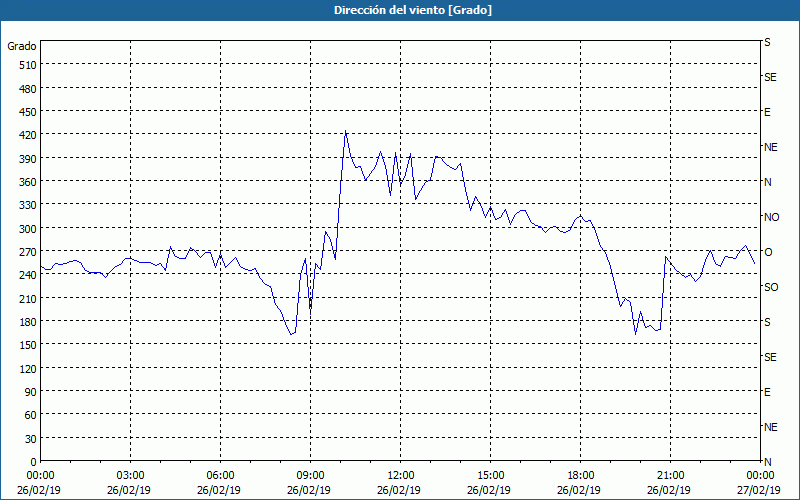Click the 'SE' compass label at 120 level
The height and width of the screenshot is (500, 800).
tap(770, 357)
